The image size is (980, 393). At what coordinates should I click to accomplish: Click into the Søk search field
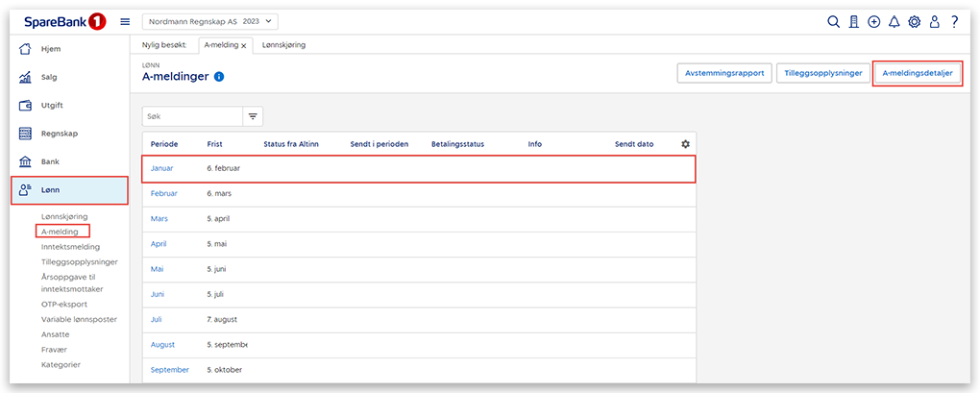[190, 116]
